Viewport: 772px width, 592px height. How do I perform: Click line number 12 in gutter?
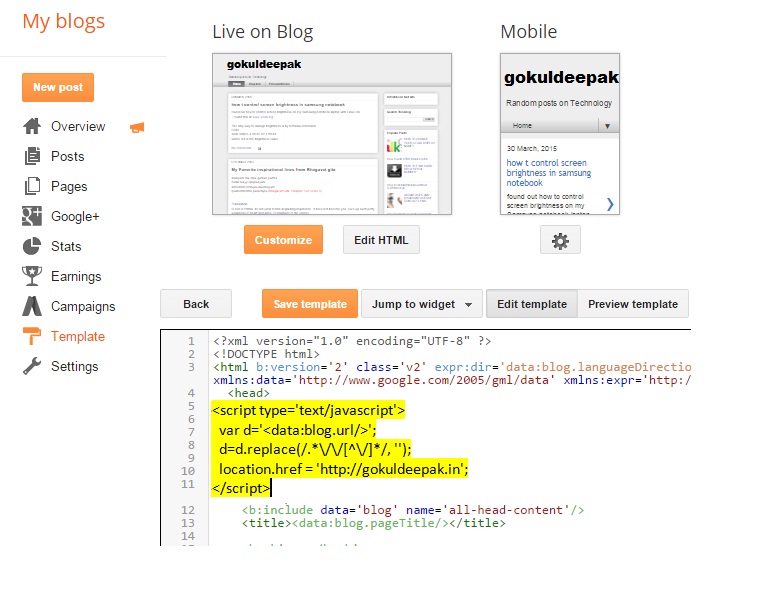[x=188, y=510]
